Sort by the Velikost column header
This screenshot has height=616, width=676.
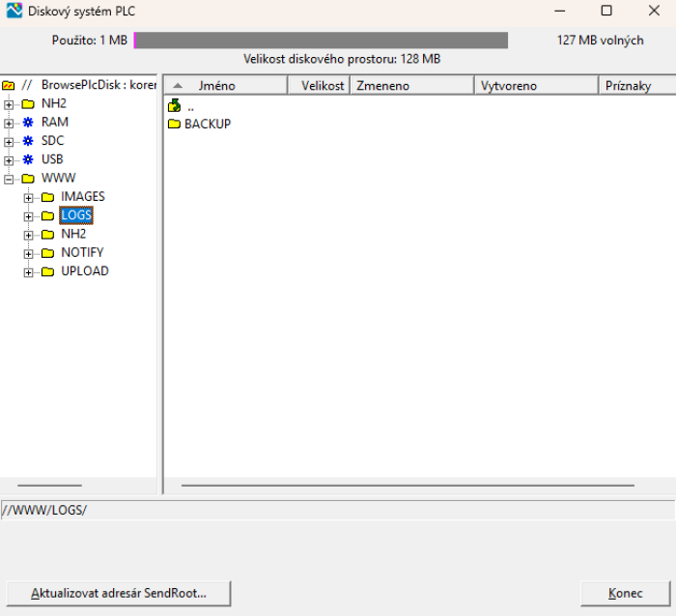point(322,86)
